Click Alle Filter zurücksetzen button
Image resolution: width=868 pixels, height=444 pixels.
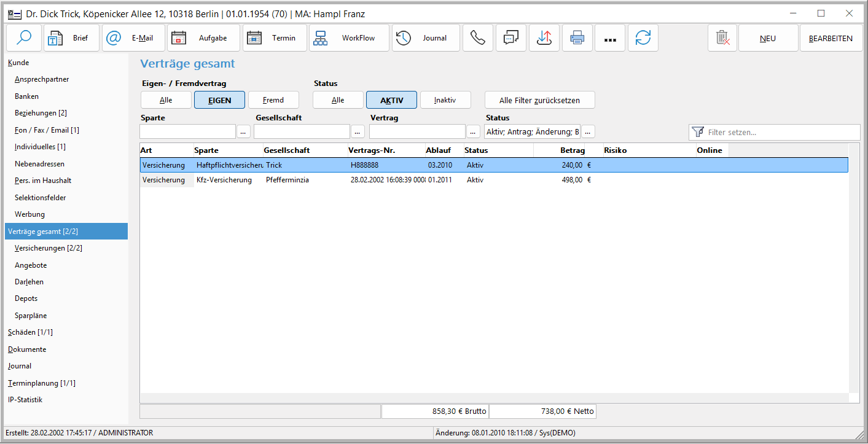(539, 100)
